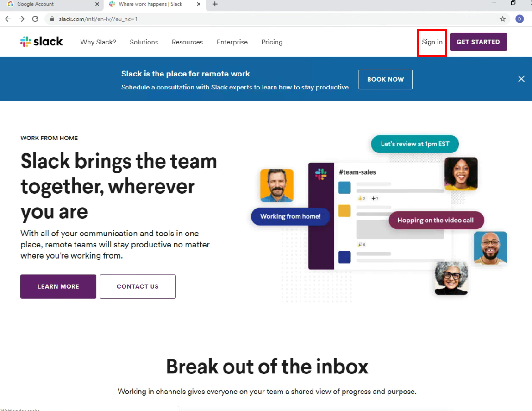Go to the Pricing page
532x411 pixels.
point(272,42)
